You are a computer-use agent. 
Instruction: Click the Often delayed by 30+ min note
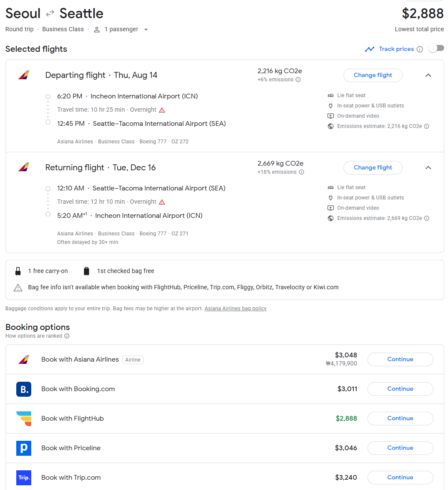tap(88, 242)
